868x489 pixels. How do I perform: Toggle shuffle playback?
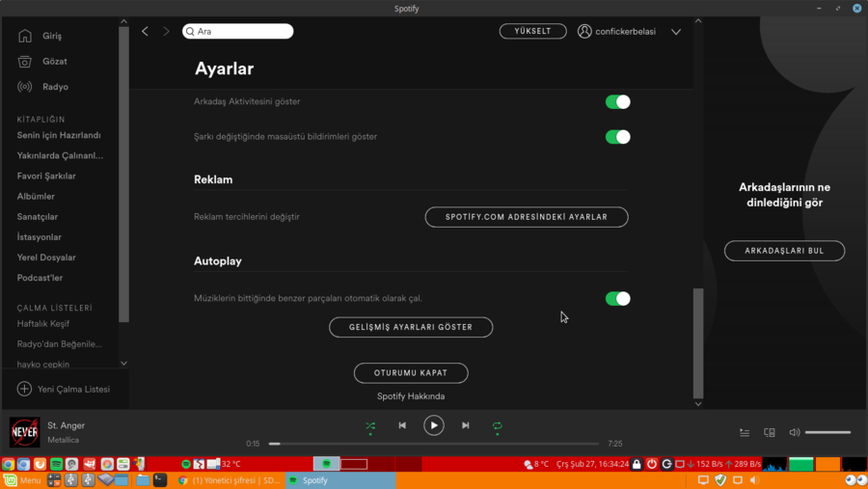coord(370,426)
